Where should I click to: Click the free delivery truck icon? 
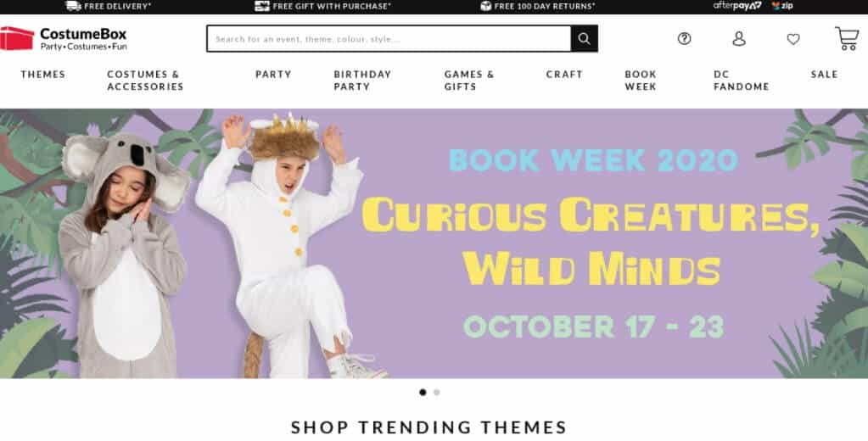(x=73, y=6)
